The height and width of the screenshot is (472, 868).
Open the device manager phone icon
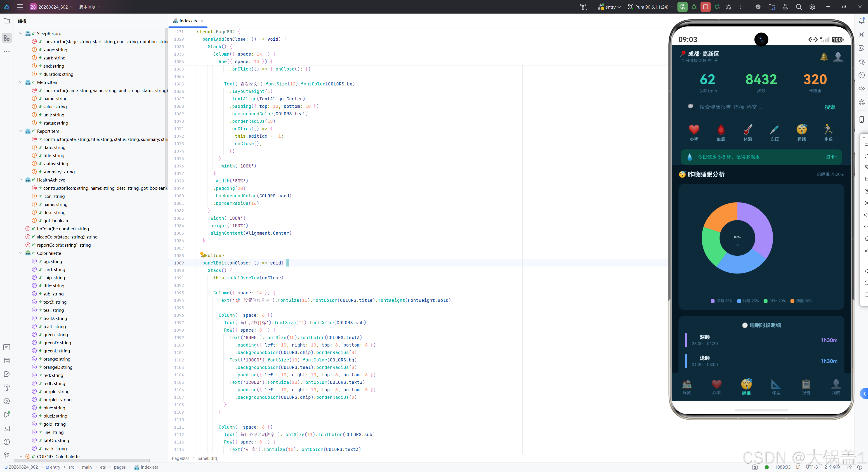pos(862,119)
